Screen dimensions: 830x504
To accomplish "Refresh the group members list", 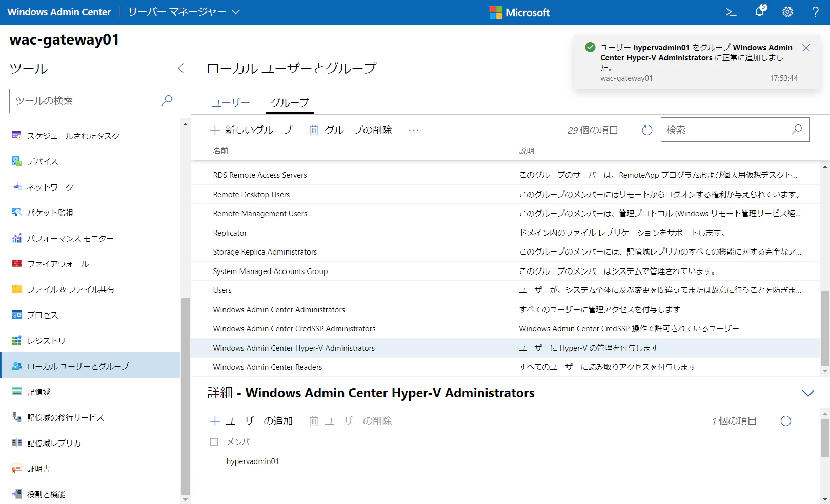I will point(785,421).
